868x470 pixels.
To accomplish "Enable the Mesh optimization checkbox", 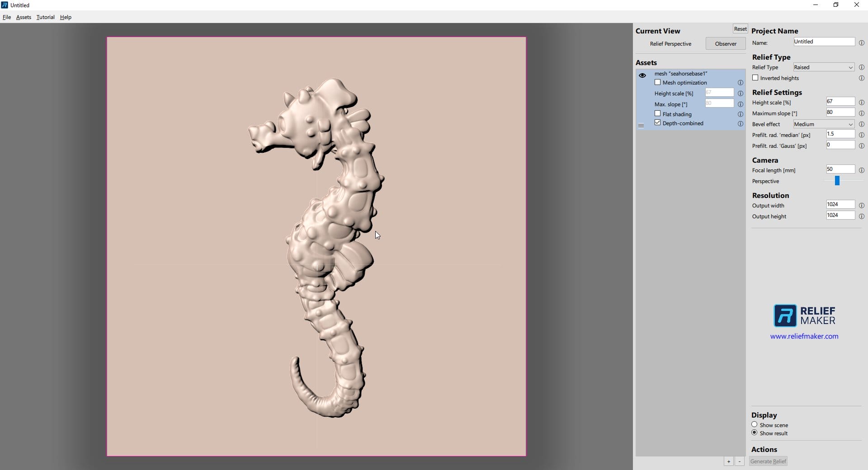I will pos(657,82).
